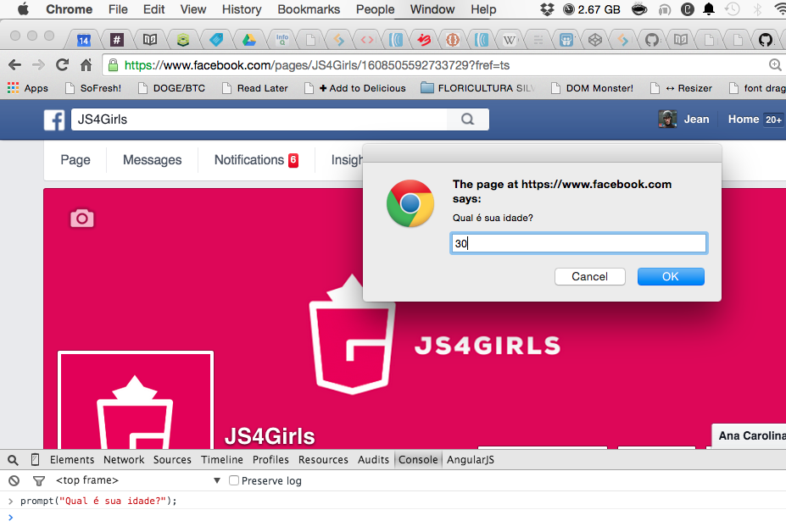Image resolution: width=786 pixels, height=532 pixels.
Task: Open the View menu
Action: tap(193, 9)
